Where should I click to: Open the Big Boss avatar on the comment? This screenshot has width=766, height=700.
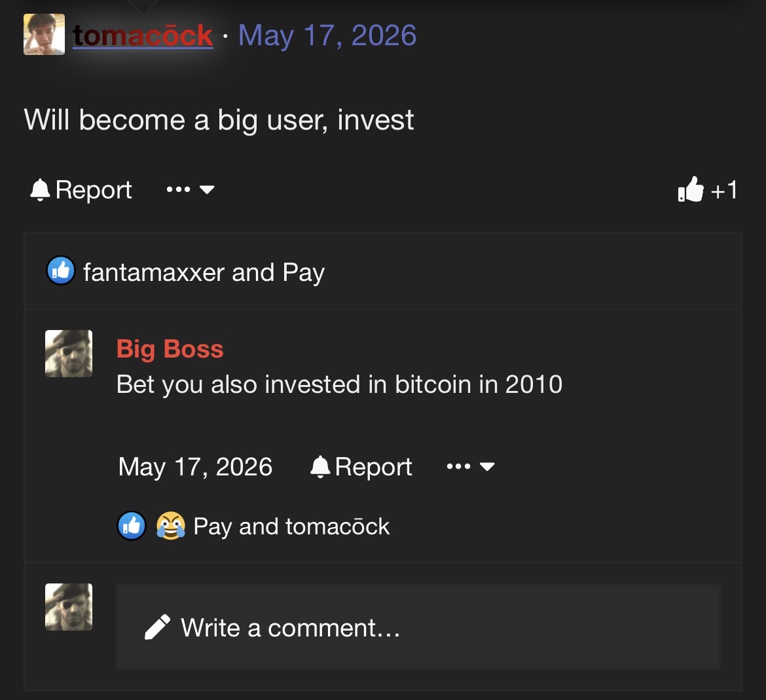click(69, 353)
